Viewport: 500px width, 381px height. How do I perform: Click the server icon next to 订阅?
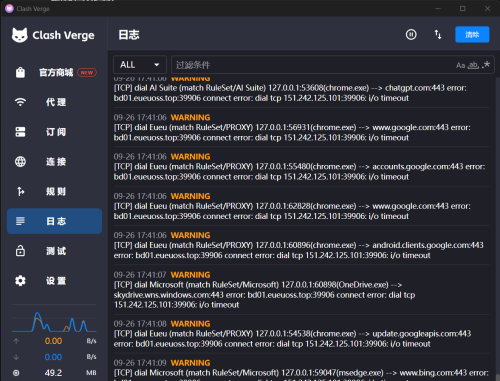20,132
